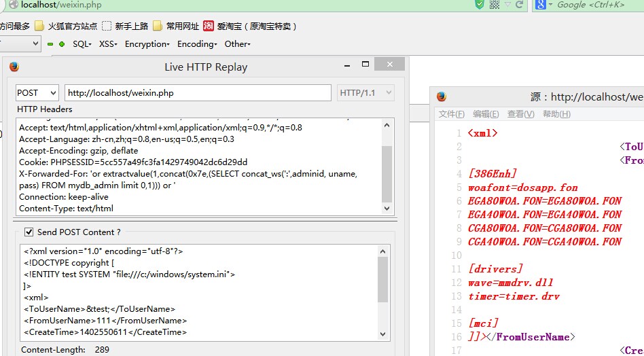The width and height of the screenshot is (644, 356).
Task: Minimize the Live HTTP Replay window
Action: click(347, 65)
